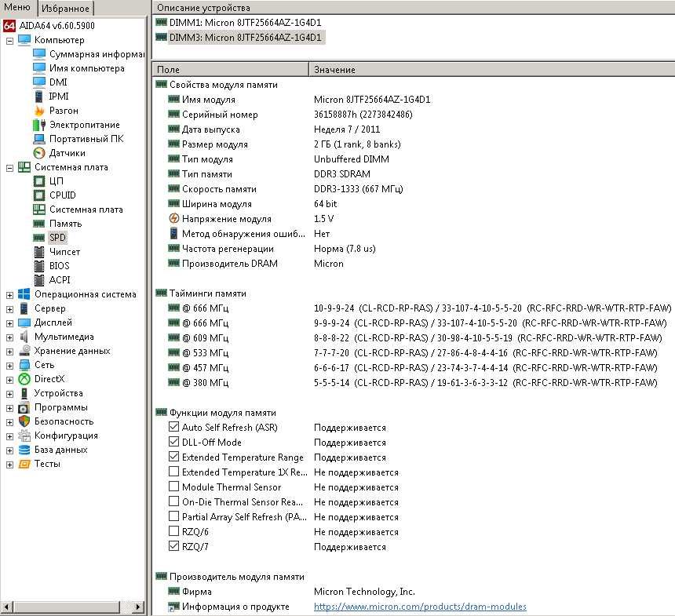The width and height of the screenshot is (675, 616).
Task: Click the Безопасность shield icon
Action: 24,421
